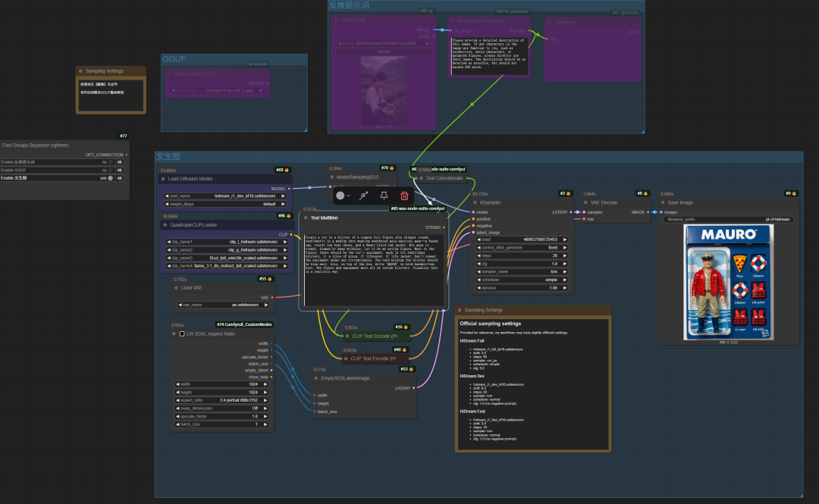819x504 pixels.
Task: Click the #85 was-node-suite-comfyui badge
Action: click(418, 208)
